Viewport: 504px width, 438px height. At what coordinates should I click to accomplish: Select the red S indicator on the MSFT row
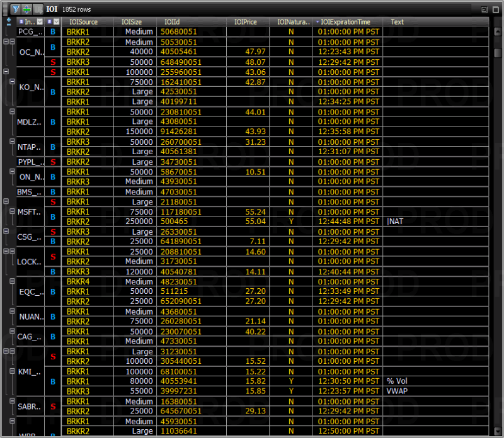coord(53,202)
